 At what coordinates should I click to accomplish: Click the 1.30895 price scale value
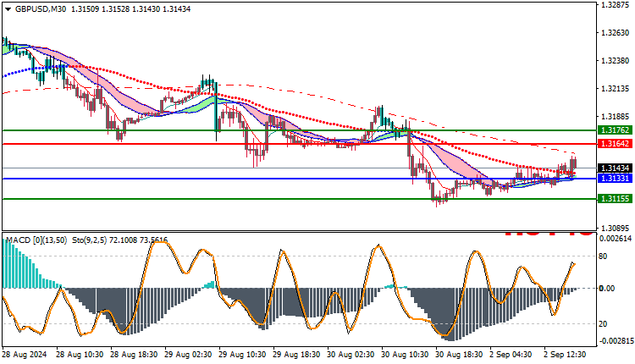tap(616, 229)
